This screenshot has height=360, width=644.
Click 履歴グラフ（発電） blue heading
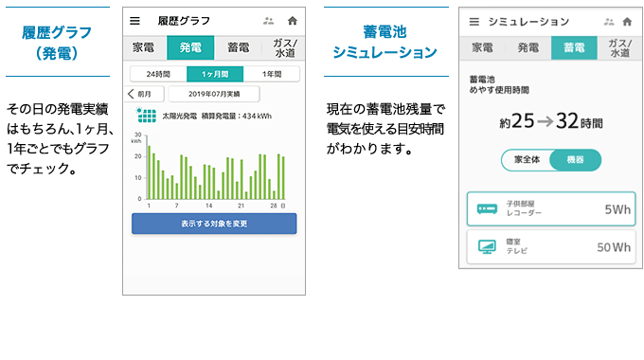click(x=57, y=43)
